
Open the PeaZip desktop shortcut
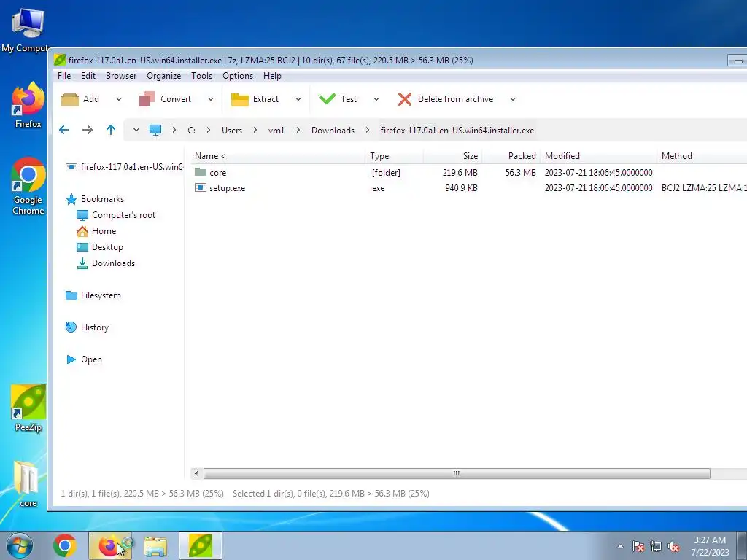coord(28,408)
